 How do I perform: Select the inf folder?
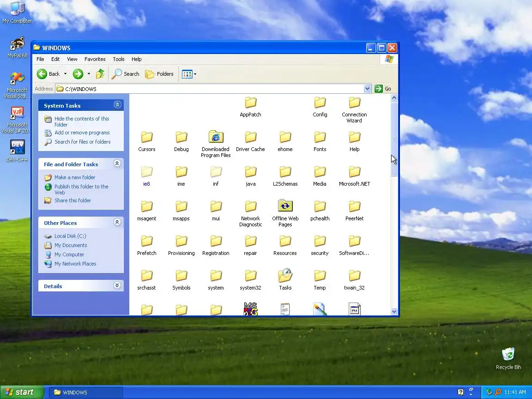216,176
